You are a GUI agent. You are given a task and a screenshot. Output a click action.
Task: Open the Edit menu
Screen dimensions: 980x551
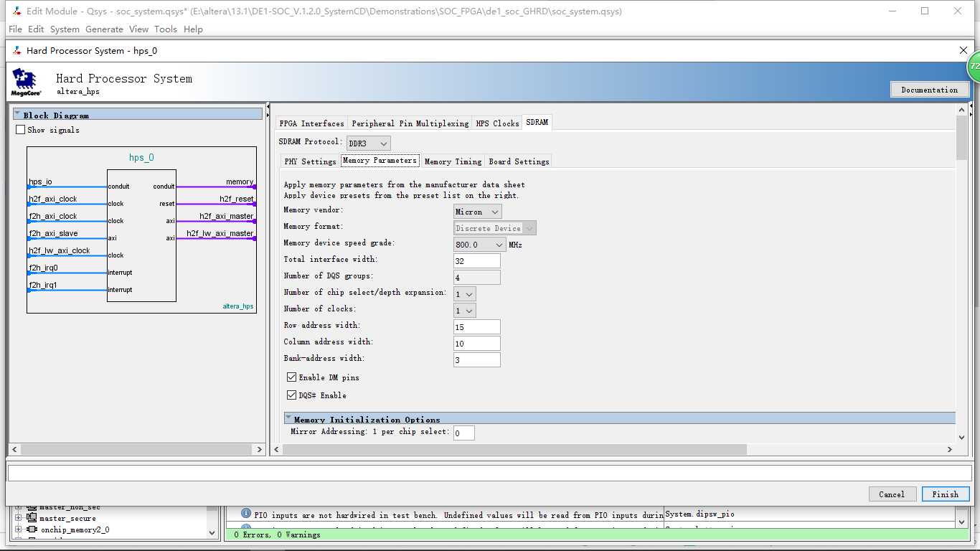pyautogui.click(x=36, y=29)
